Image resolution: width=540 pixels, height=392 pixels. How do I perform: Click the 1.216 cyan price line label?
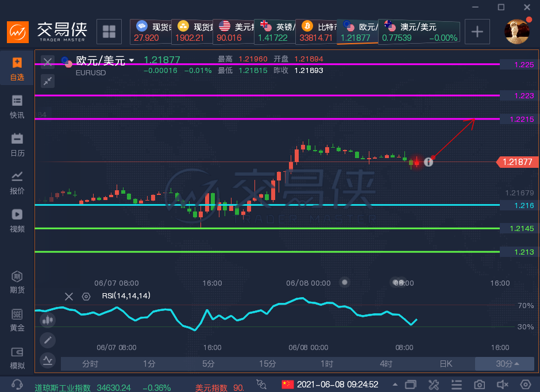click(x=520, y=206)
